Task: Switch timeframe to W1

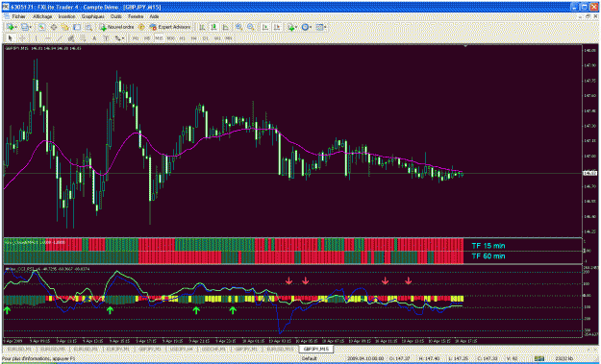Action: coord(217,37)
